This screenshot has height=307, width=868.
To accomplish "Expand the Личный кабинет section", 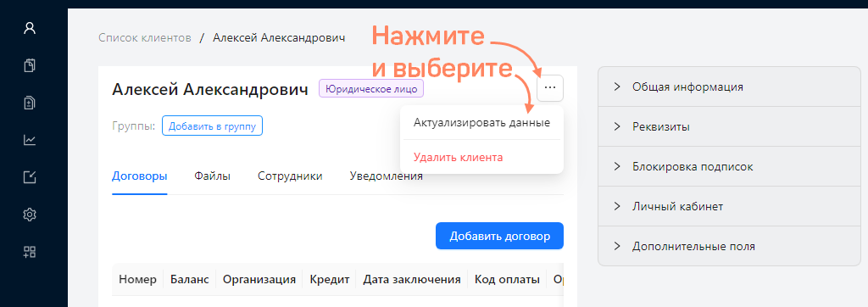I will (x=729, y=207).
